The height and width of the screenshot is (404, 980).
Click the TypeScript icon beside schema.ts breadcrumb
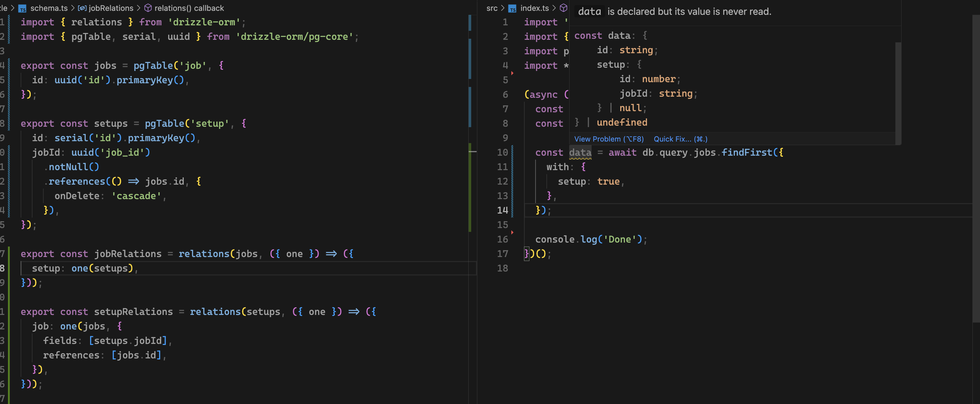coord(22,8)
